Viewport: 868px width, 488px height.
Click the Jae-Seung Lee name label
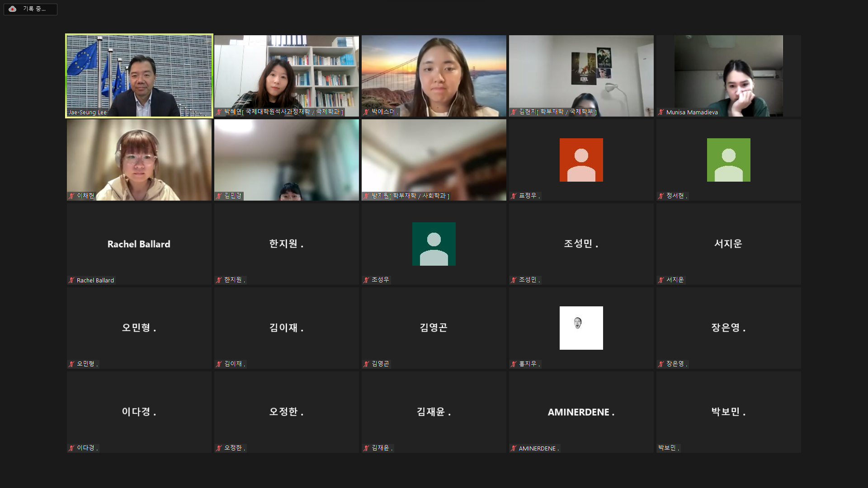88,112
